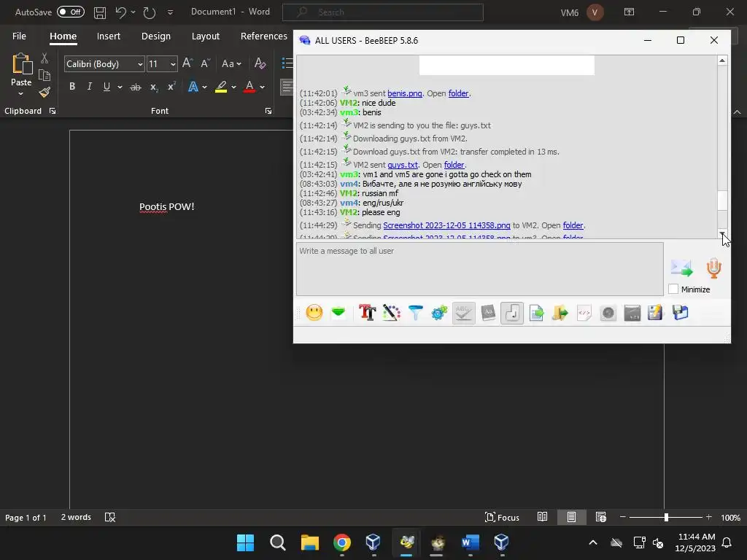Image resolution: width=747 pixels, height=560 pixels.
Task: Open the emoticons picker in BeeBEEP
Action: coord(314,313)
